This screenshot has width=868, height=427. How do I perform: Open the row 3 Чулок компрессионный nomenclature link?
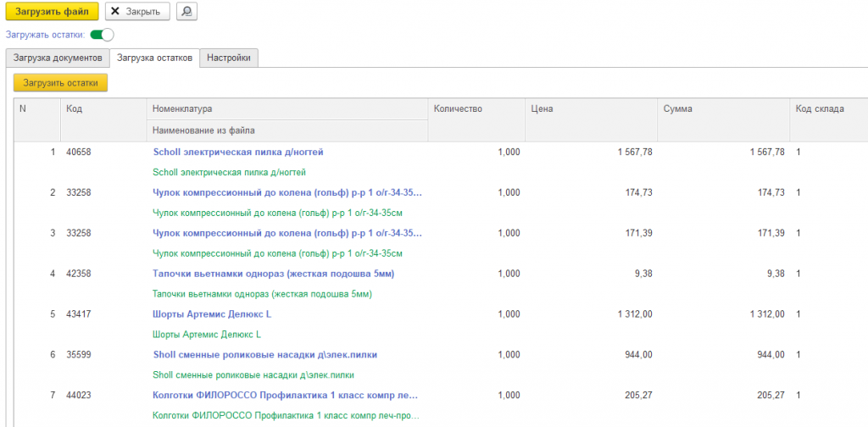287,233
